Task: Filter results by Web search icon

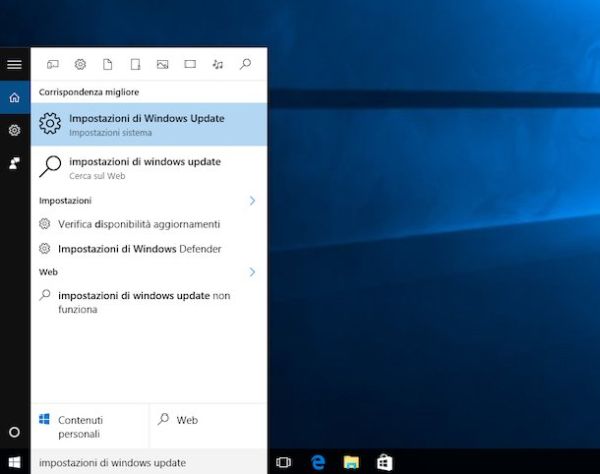Action: 245,64
